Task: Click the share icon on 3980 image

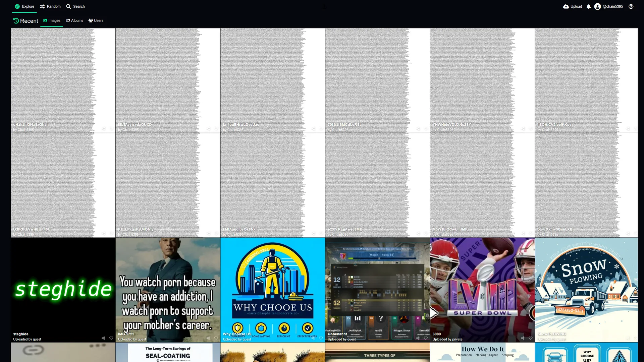Action: tap(523, 338)
